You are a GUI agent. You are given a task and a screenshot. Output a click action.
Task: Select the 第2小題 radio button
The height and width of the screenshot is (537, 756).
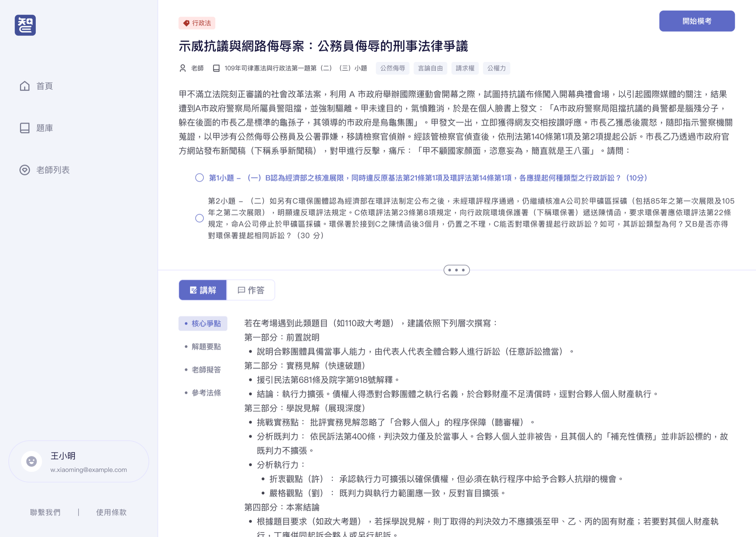point(199,218)
